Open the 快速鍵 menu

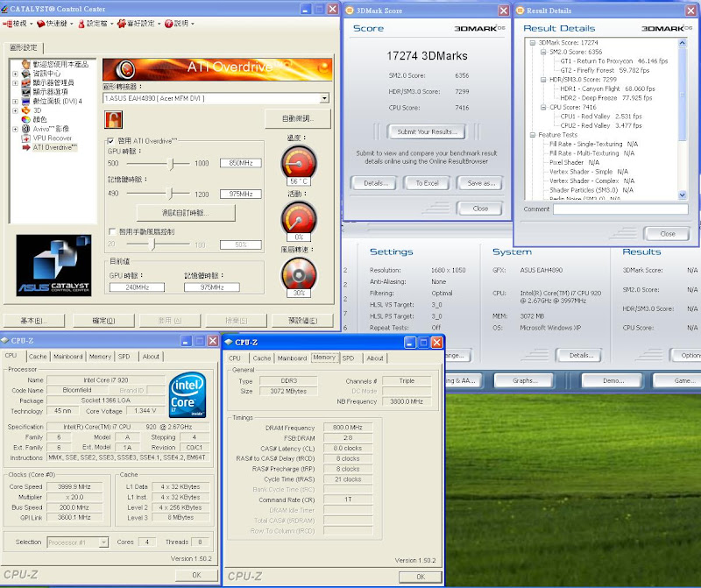pyautogui.click(x=54, y=24)
